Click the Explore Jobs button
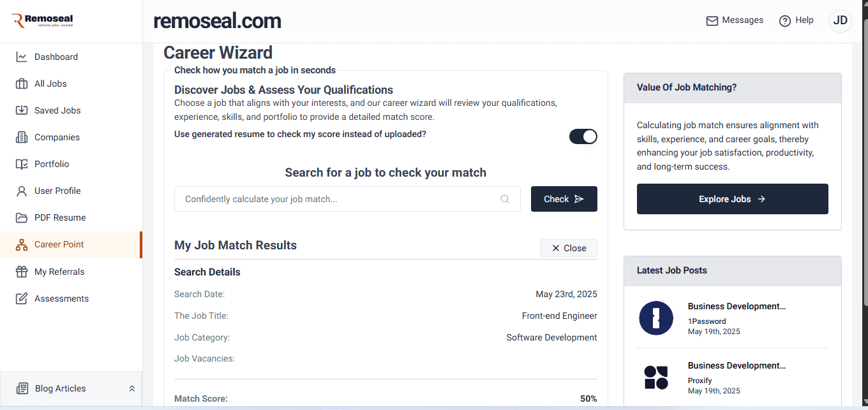The width and height of the screenshot is (868, 410). (x=732, y=199)
